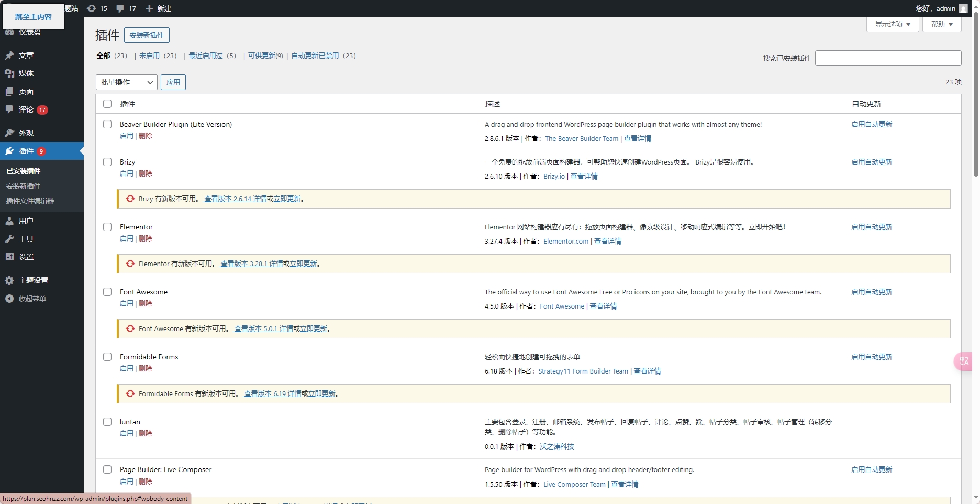Click the 9 badge next to 插件
The image size is (980, 504).
pos(41,151)
